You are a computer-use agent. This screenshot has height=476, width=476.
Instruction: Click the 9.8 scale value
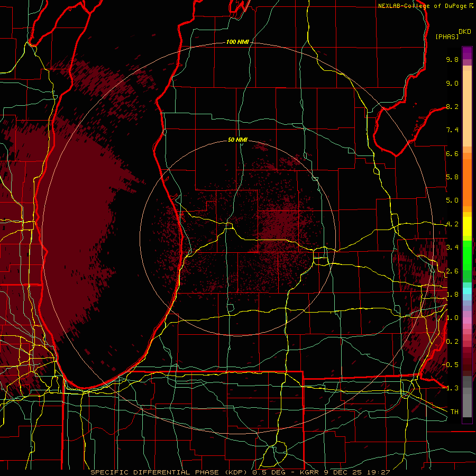coord(452,59)
